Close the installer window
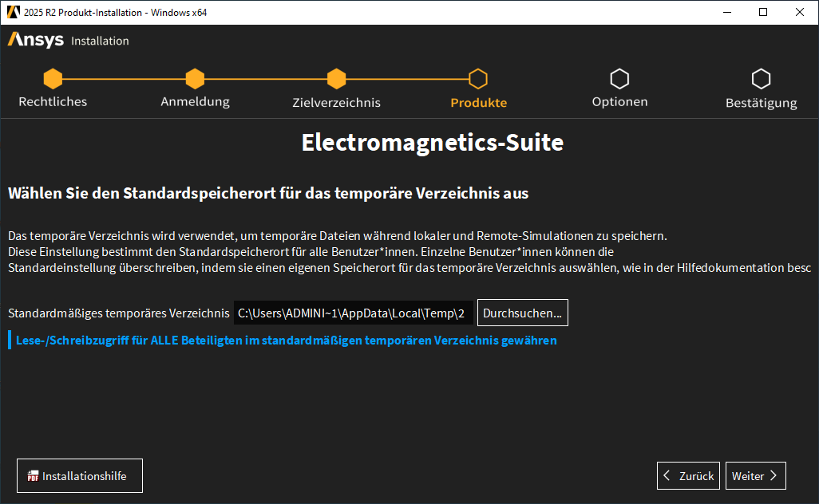 (800, 12)
